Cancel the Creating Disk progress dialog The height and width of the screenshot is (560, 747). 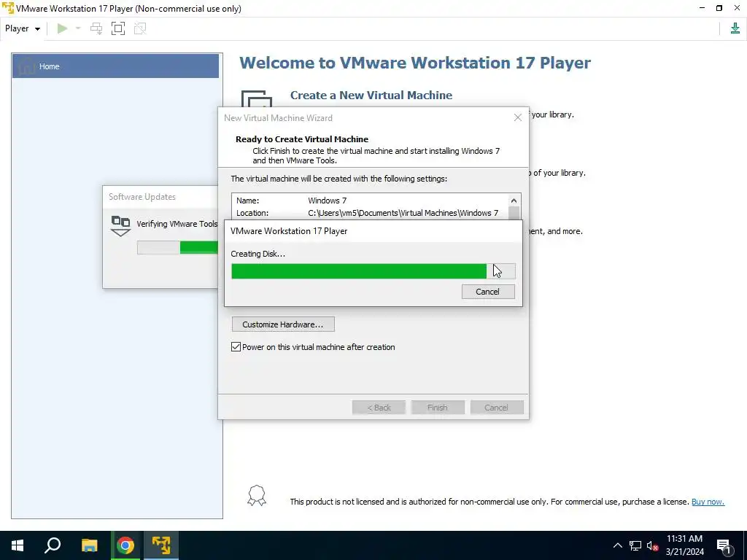(488, 292)
